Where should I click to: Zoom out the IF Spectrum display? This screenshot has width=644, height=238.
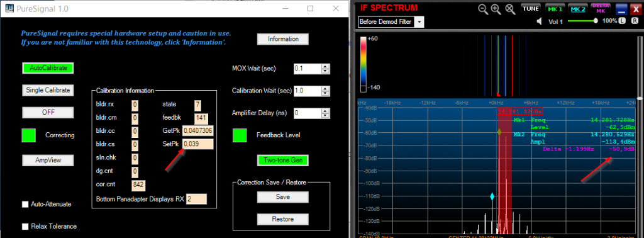[x=483, y=9]
